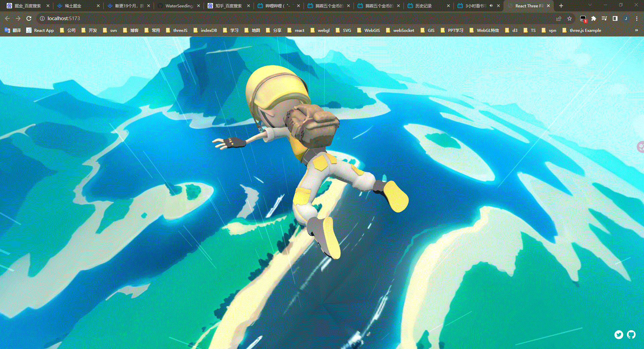Close the 知乎_百度搜索 tab
Screen dimensions: 644x349
[x=249, y=6]
